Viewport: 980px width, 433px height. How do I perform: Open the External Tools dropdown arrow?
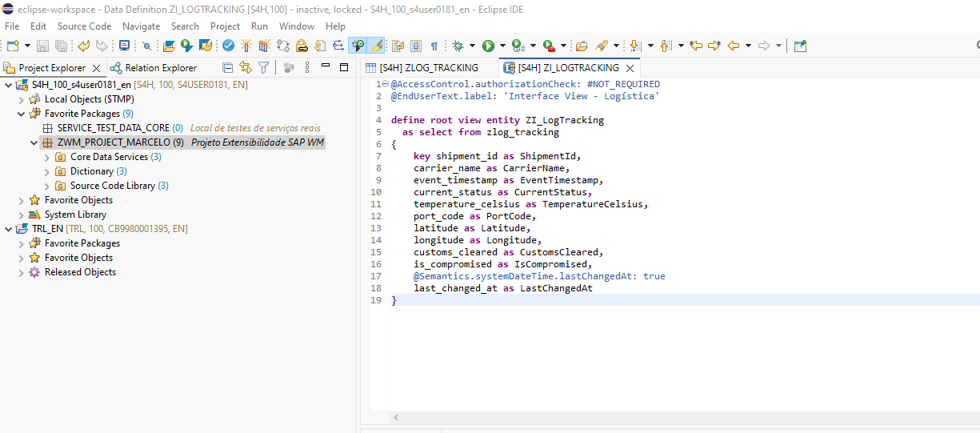[563, 46]
